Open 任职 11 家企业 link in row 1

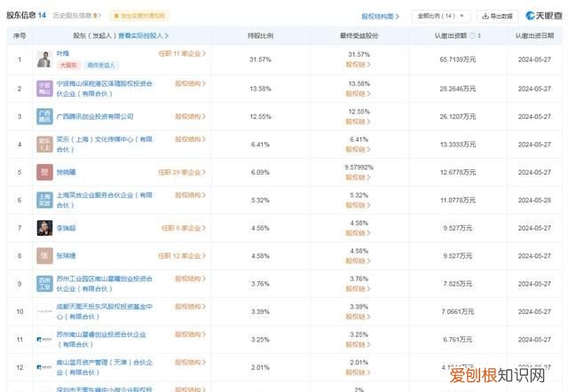pyautogui.click(x=182, y=53)
